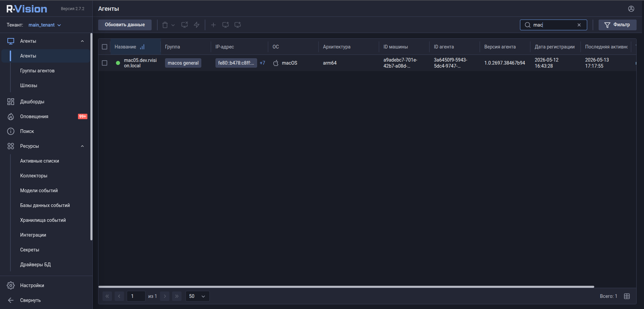Image resolution: width=644 pixels, height=309 pixels.
Task: Click the Настройки gear icon
Action: [11, 285]
